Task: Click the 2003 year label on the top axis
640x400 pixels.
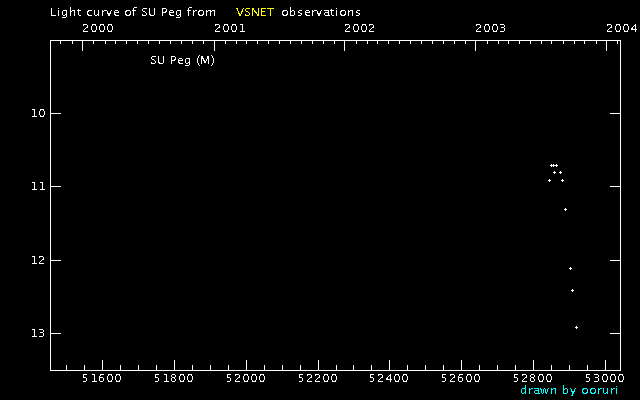Action: (491, 28)
